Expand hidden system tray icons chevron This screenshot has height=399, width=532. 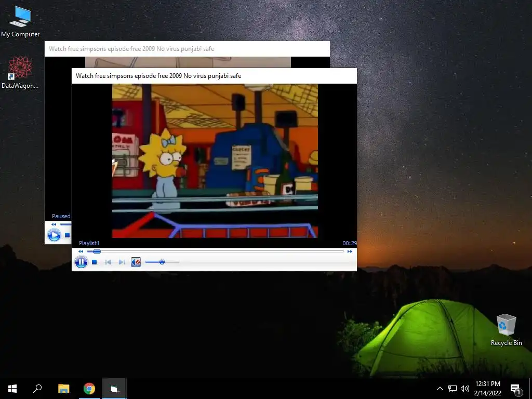[x=440, y=389]
